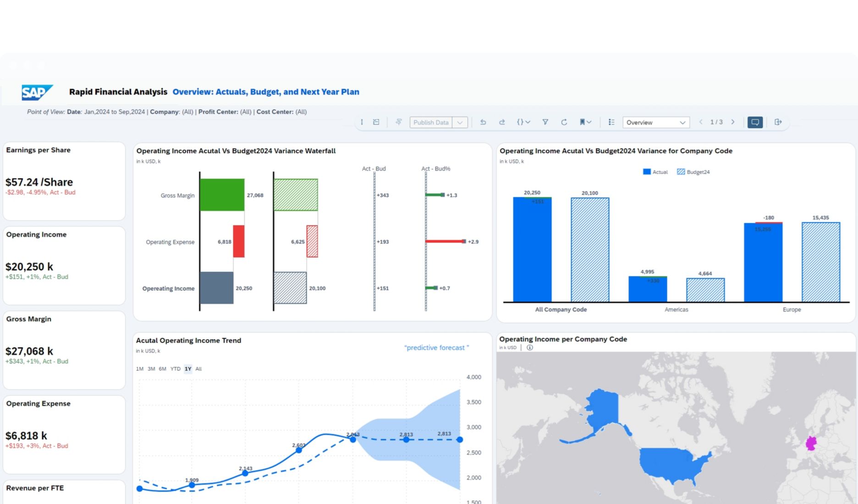858x504 pixels.
Task: Select the YTD time range
Action: click(x=175, y=369)
